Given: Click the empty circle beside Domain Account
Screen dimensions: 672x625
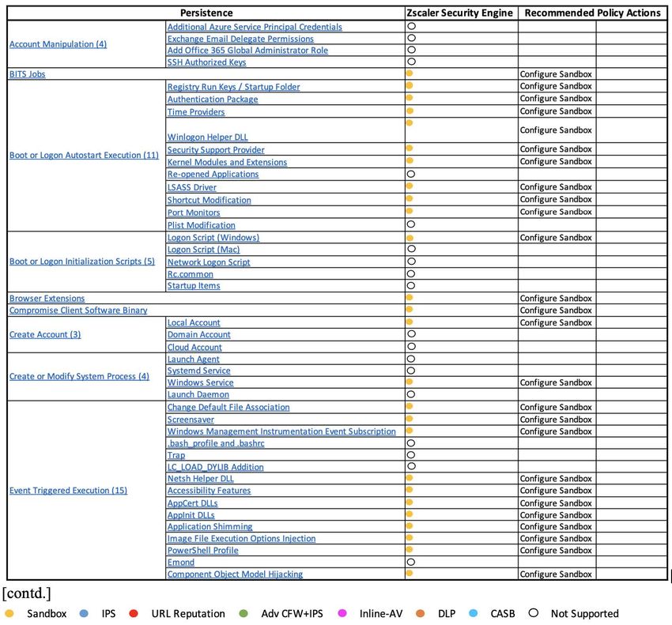Looking at the screenshot, I should coord(411,333).
